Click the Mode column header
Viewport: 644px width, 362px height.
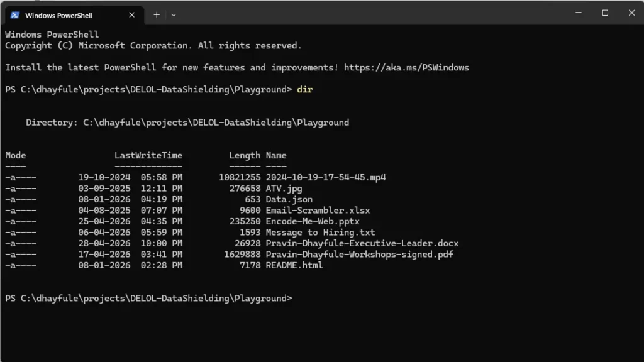click(x=16, y=156)
